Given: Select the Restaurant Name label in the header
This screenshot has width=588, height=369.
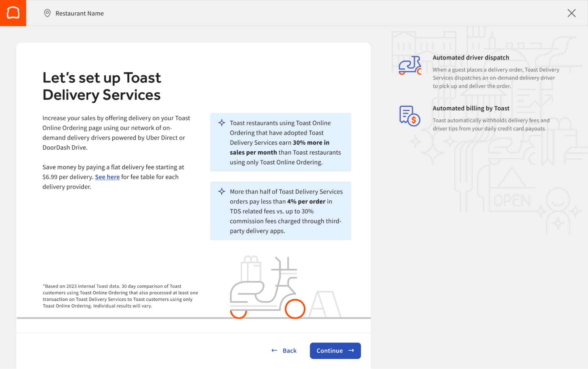Looking at the screenshot, I should [x=79, y=13].
